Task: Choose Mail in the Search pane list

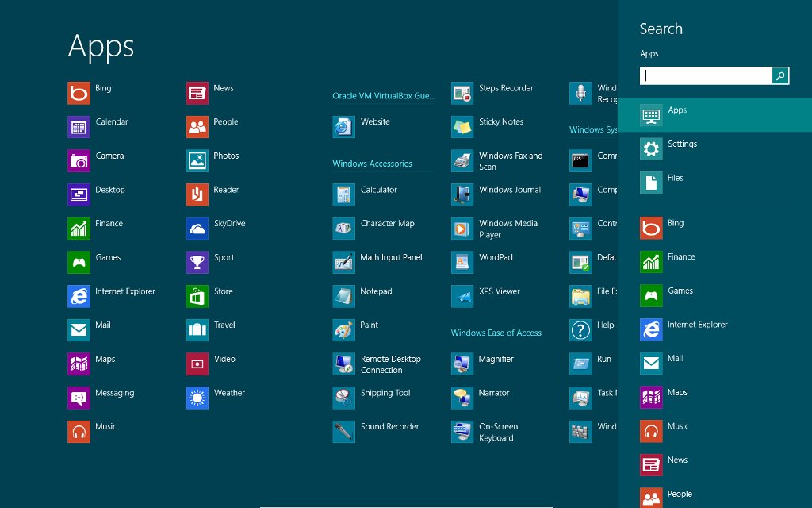Action: click(714, 364)
